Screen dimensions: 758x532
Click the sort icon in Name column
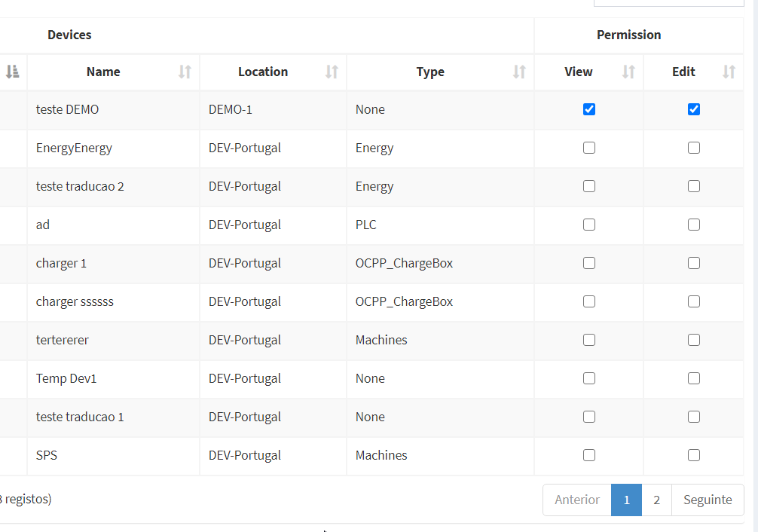185,72
